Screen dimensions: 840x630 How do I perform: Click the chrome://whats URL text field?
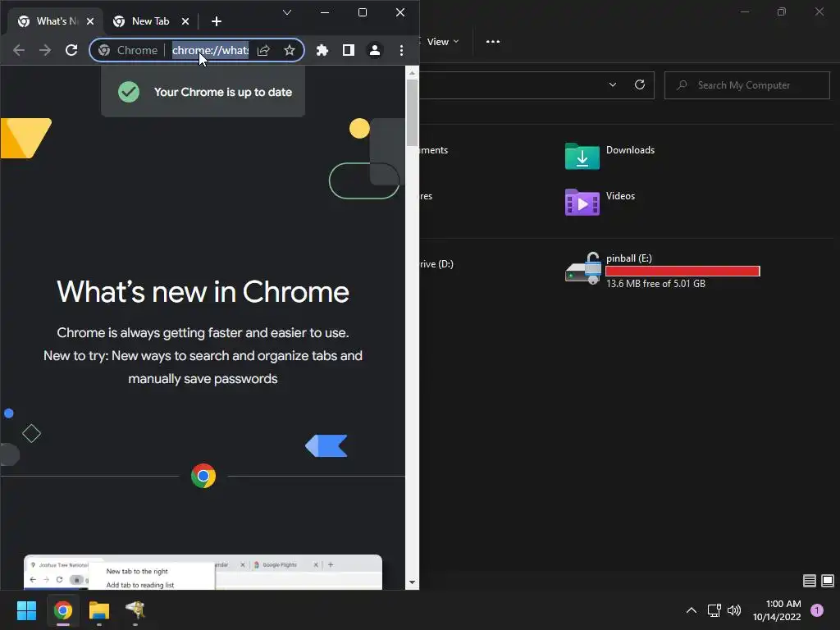(x=210, y=50)
